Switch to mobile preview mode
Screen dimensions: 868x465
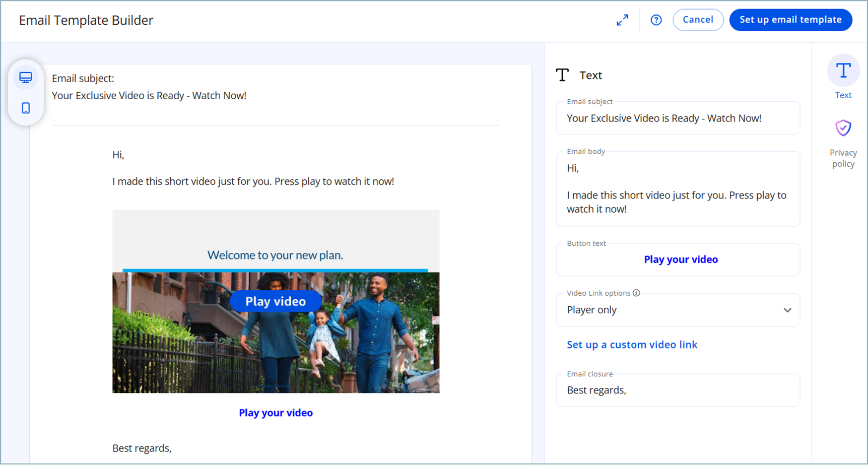click(26, 108)
